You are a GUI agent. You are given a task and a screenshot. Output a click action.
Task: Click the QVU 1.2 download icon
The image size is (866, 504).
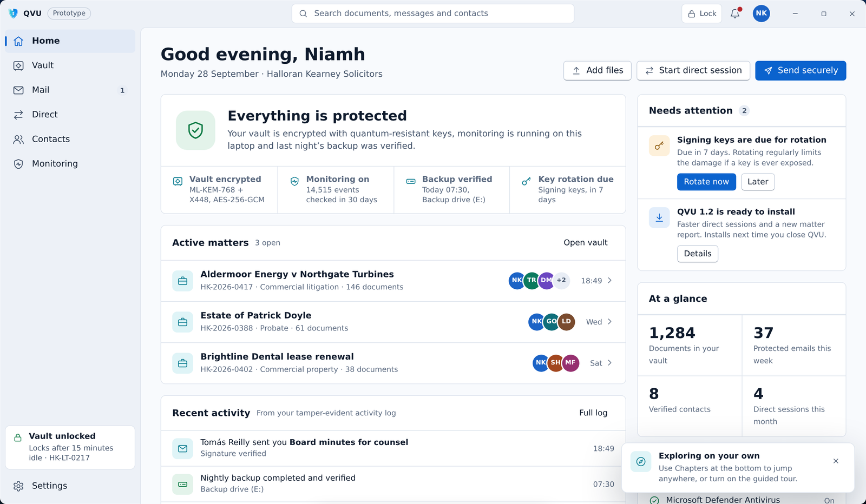[x=659, y=218]
